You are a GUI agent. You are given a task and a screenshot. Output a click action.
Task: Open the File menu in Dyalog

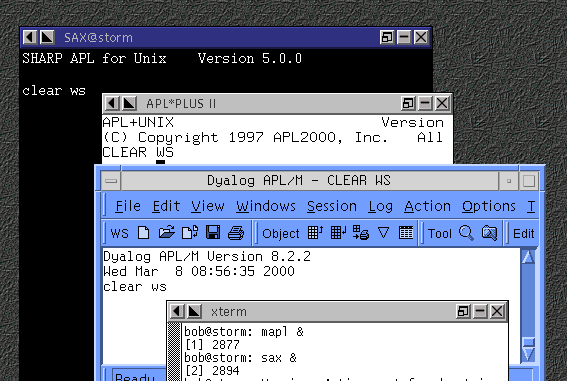[x=128, y=206]
